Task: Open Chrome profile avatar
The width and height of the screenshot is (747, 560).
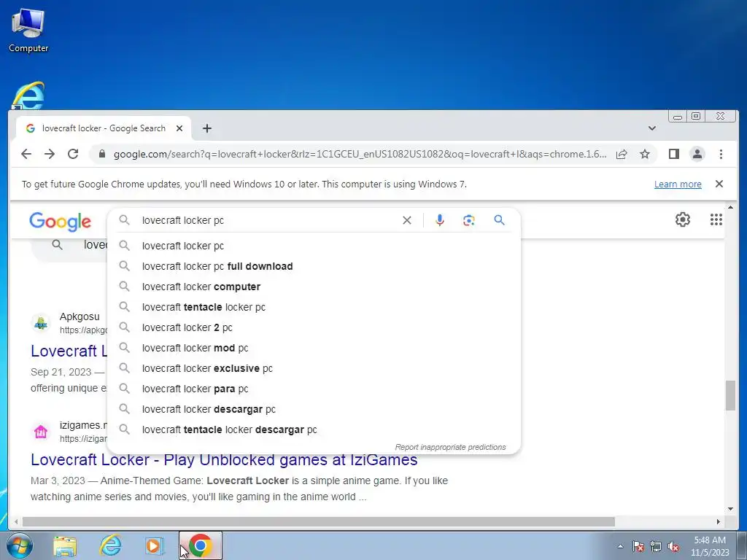Action: [697, 154]
